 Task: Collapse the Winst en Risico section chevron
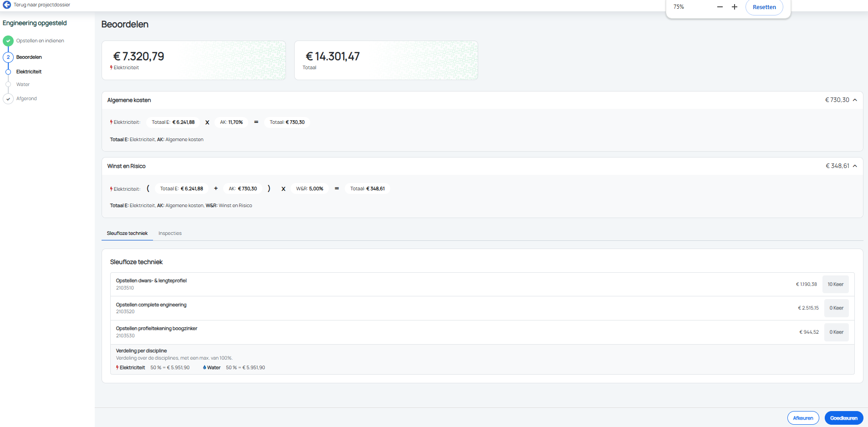pos(855,166)
